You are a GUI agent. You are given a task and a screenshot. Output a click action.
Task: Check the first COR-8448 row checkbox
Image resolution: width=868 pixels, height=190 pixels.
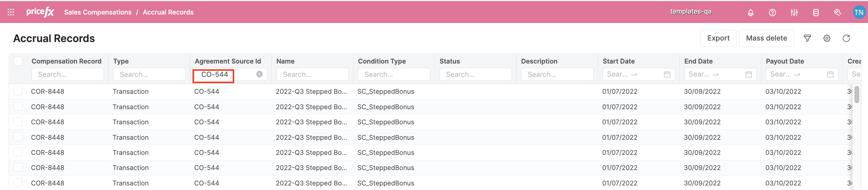click(x=18, y=91)
